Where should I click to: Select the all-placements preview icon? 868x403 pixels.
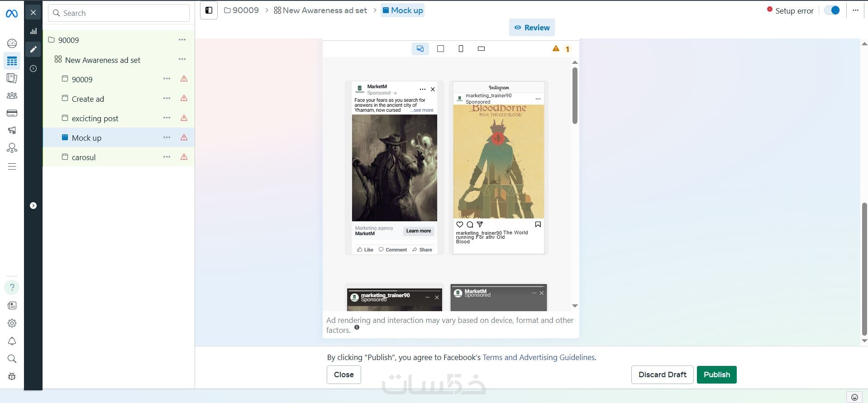[420, 49]
